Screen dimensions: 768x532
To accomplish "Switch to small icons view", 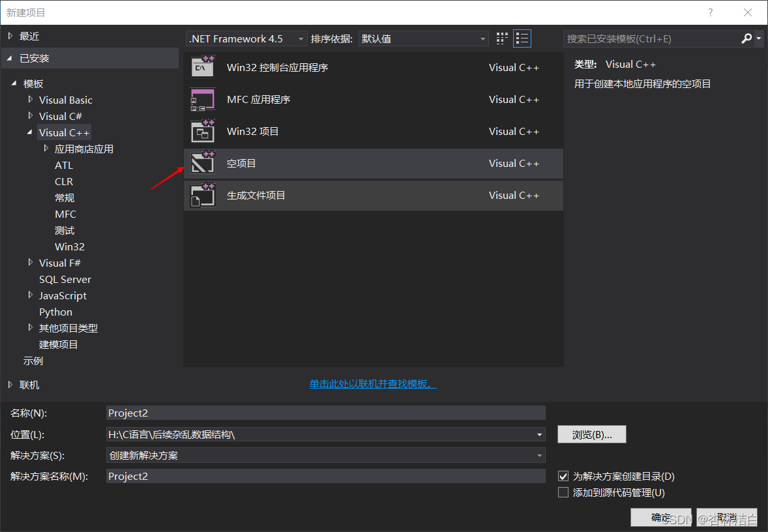I will [502, 38].
